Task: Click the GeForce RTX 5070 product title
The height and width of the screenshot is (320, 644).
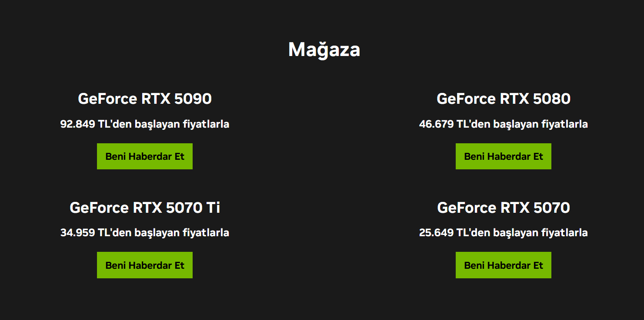Action: (x=503, y=208)
